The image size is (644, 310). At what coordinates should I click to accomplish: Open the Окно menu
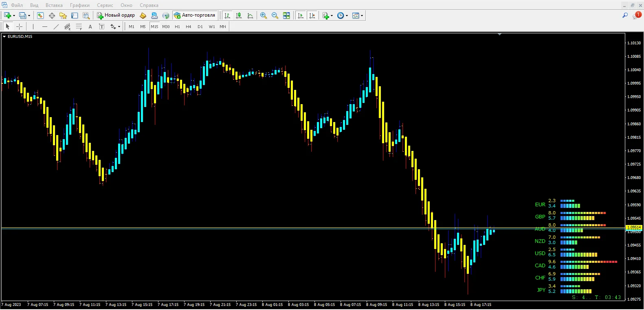pyautogui.click(x=126, y=5)
